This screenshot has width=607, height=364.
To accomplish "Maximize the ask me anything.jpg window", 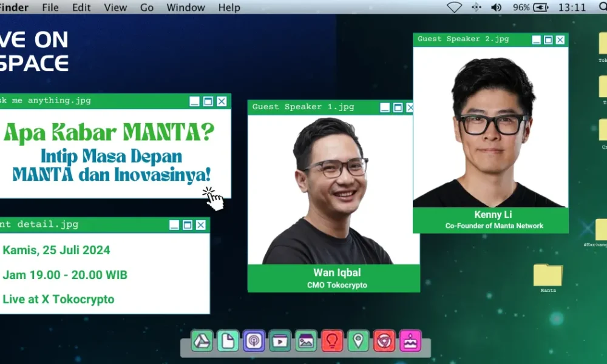I will pos(208,101).
